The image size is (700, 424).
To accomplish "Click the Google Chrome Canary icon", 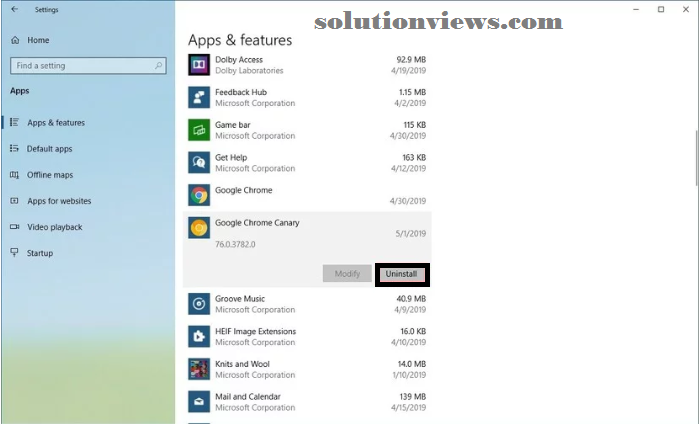I will click(x=199, y=228).
